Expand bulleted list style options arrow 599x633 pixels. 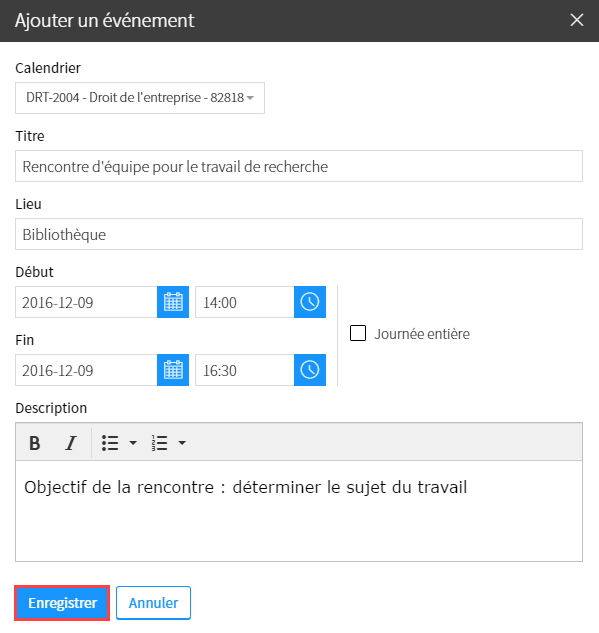tap(133, 443)
